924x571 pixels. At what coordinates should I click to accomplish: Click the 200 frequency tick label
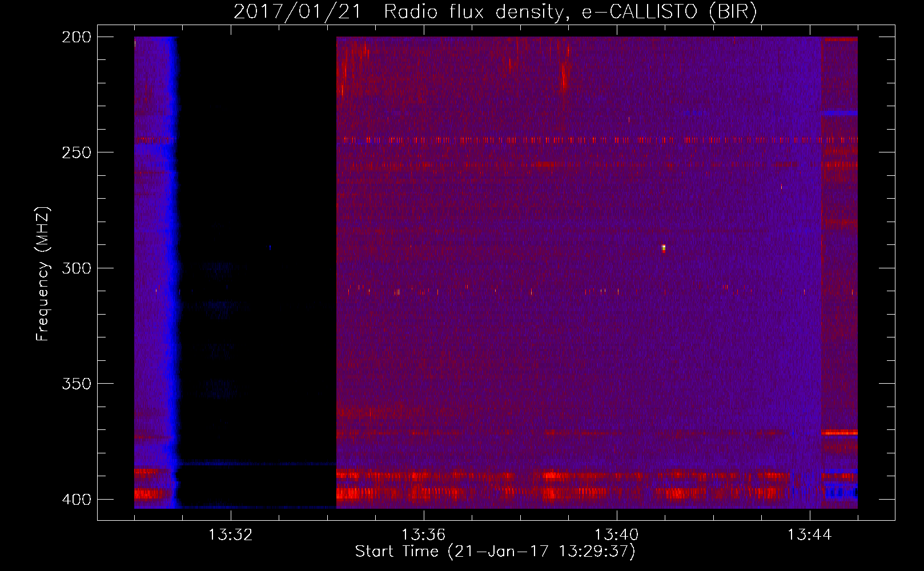click(x=77, y=37)
